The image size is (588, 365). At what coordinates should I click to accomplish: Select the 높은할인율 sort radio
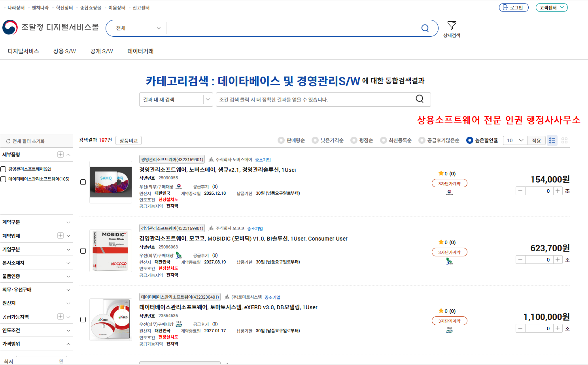point(470,140)
